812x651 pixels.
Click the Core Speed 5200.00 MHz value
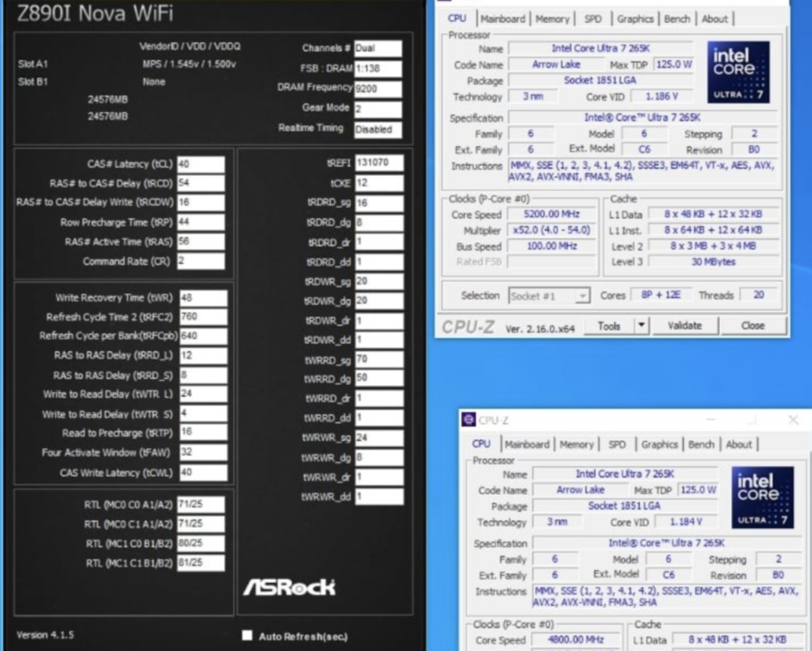(552, 214)
